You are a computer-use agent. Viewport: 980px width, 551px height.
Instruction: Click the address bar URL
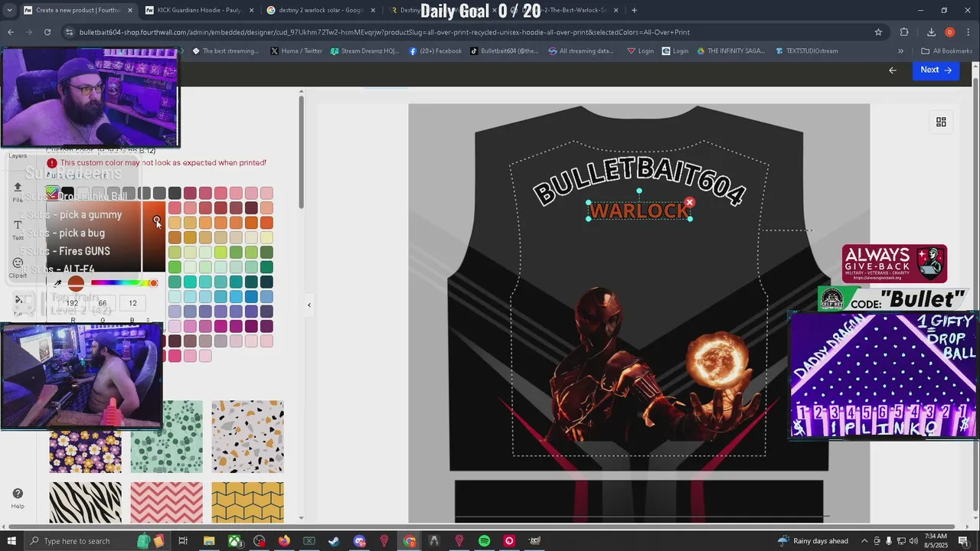click(x=384, y=32)
